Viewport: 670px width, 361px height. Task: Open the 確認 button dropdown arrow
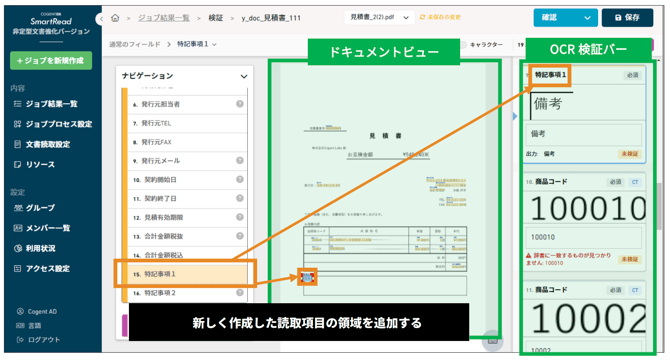(587, 18)
